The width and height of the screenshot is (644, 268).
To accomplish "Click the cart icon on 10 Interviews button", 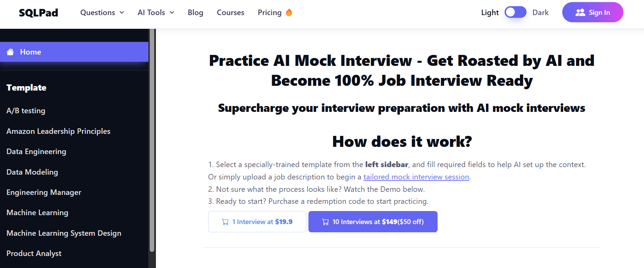I will pos(325,222).
